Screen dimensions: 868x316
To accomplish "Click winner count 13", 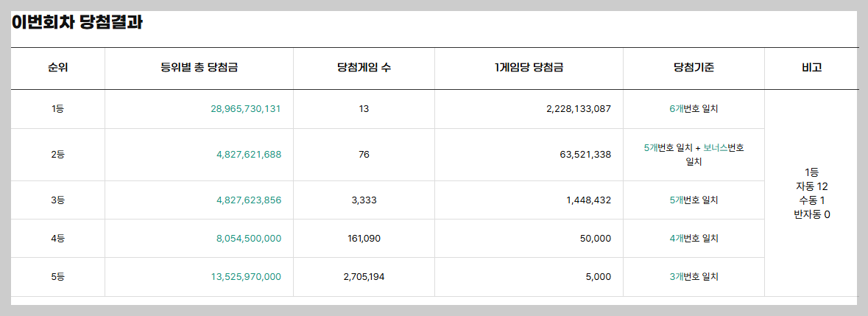I will point(364,109).
